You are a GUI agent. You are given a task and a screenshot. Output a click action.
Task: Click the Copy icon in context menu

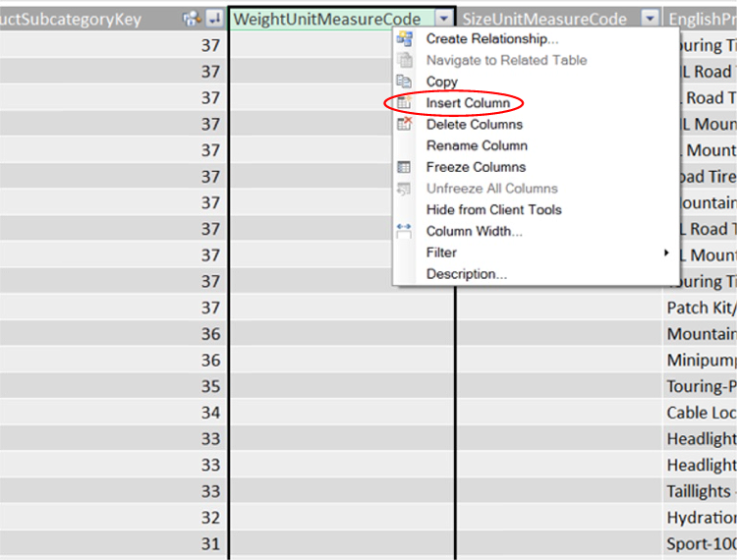pos(404,82)
